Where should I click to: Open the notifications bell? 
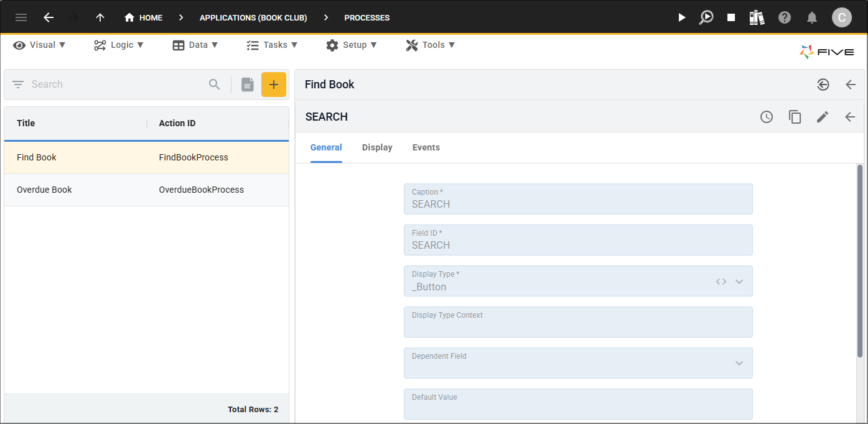tap(812, 17)
